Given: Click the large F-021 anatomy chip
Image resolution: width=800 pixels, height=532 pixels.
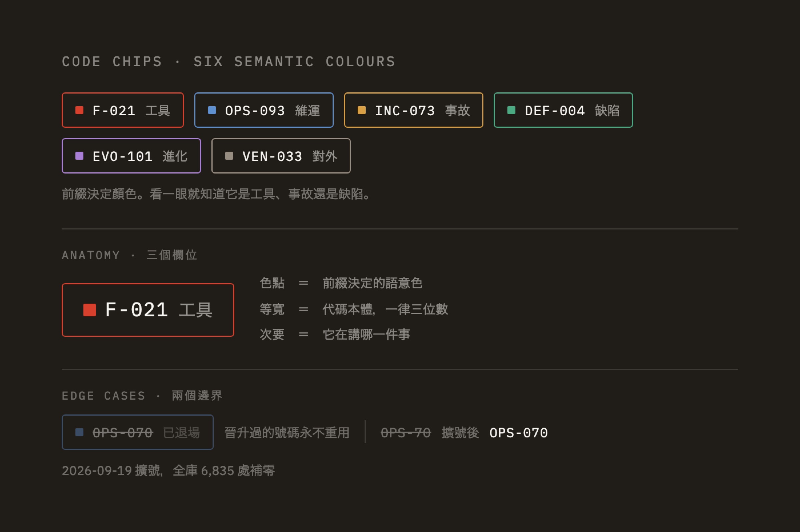Looking at the screenshot, I should [x=148, y=310].
